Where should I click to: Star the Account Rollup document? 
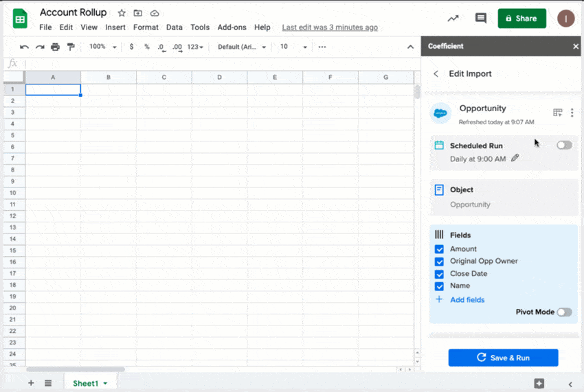click(x=122, y=13)
